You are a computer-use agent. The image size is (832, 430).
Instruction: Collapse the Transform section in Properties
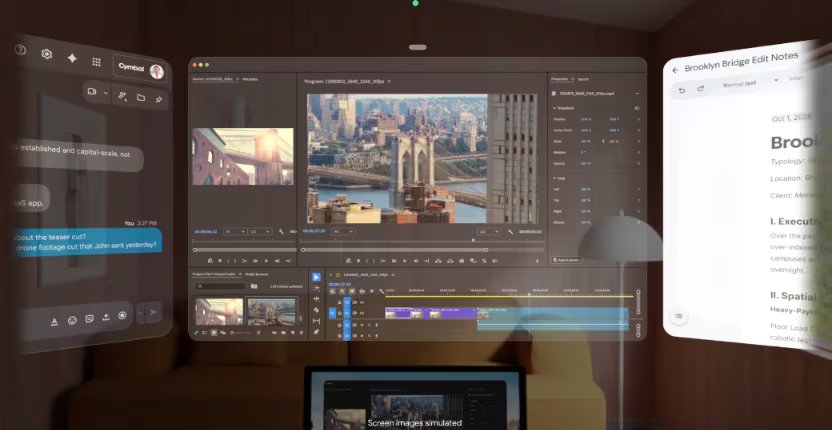click(x=554, y=108)
